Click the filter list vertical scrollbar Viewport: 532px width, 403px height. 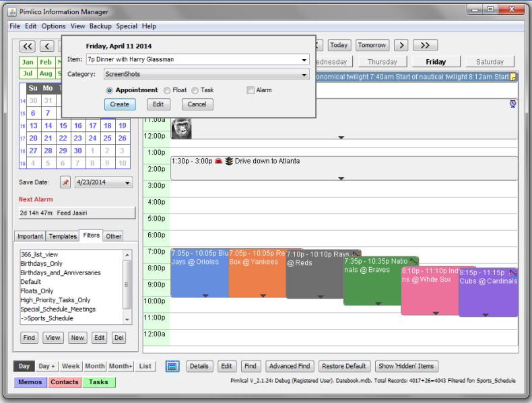[x=127, y=286]
